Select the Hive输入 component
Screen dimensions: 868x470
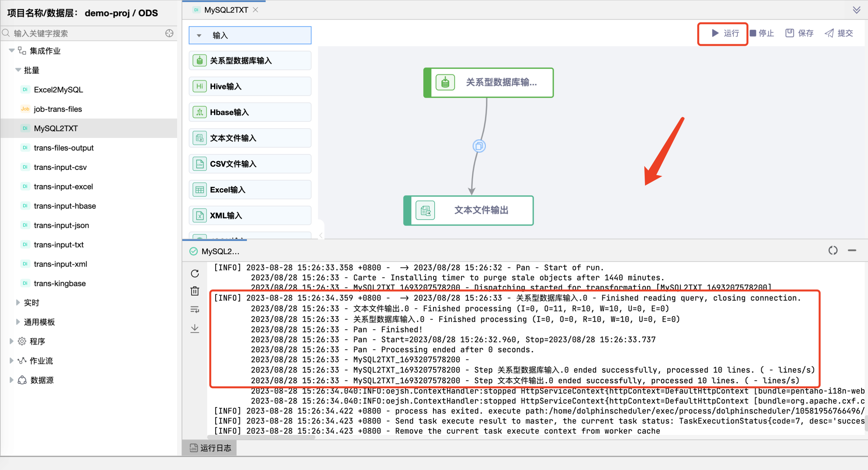(x=250, y=86)
